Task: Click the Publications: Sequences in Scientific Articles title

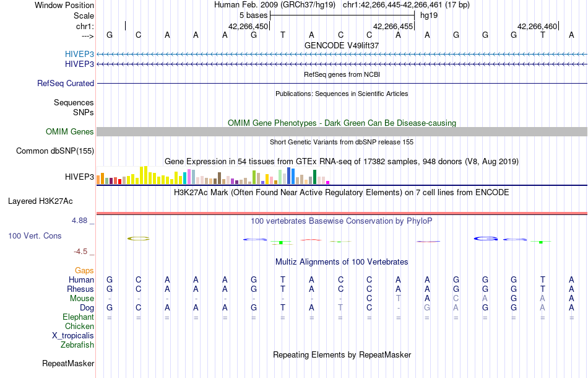Action: [342, 94]
